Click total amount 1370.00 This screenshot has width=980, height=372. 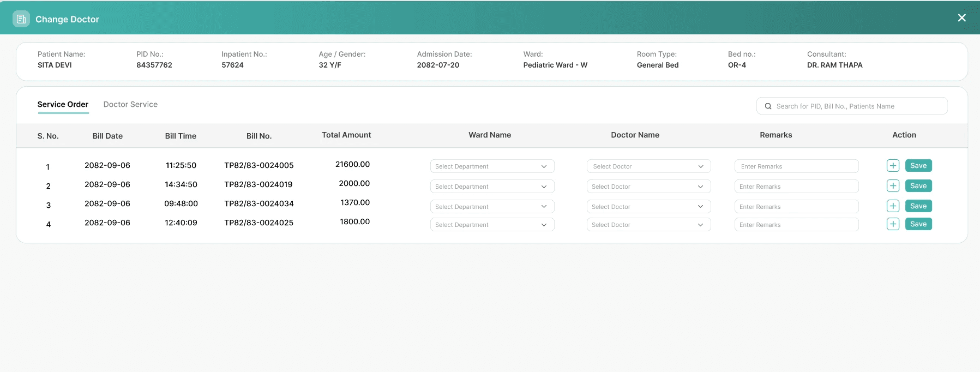click(355, 202)
